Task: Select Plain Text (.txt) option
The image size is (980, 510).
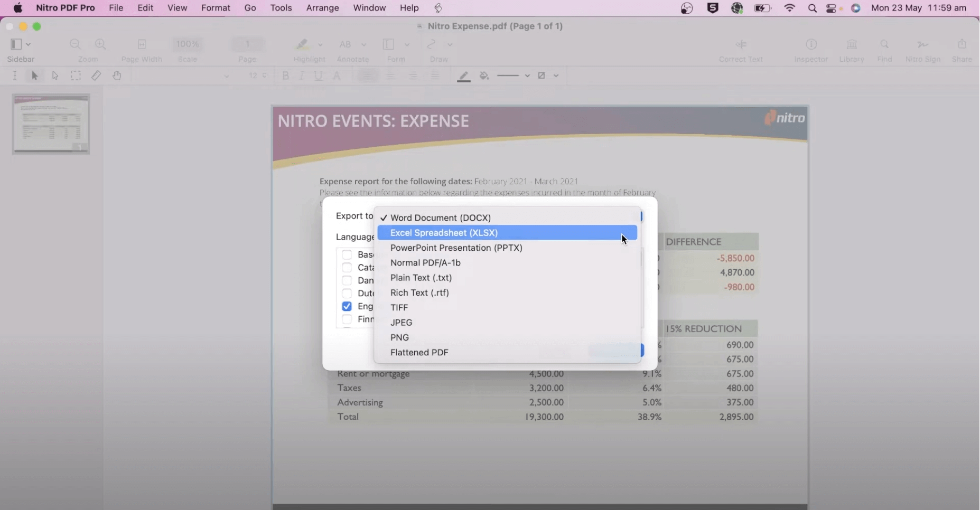Action: coord(421,278)
